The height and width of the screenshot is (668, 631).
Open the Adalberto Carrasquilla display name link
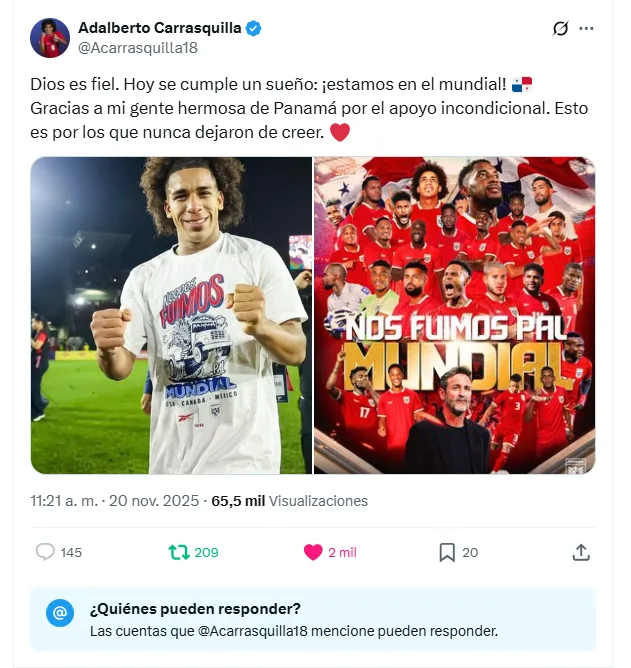pyautogui.click(x=160, y=28)
